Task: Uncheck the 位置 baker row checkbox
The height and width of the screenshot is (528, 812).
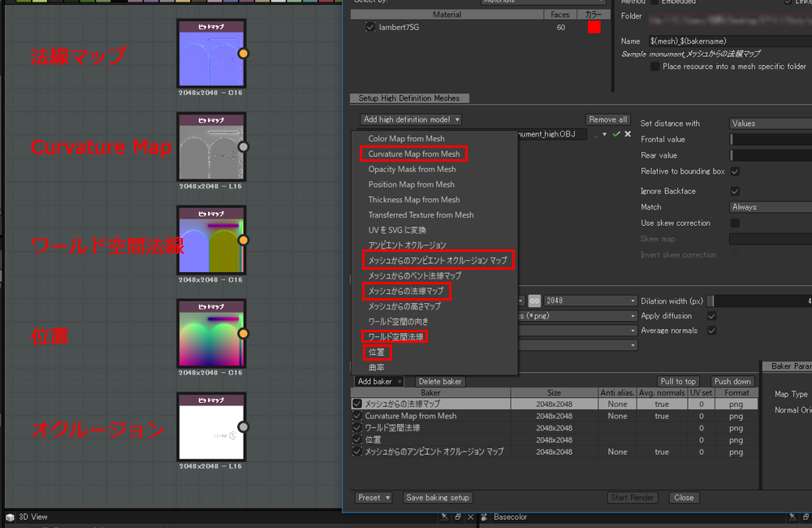Action: (356, 439)
